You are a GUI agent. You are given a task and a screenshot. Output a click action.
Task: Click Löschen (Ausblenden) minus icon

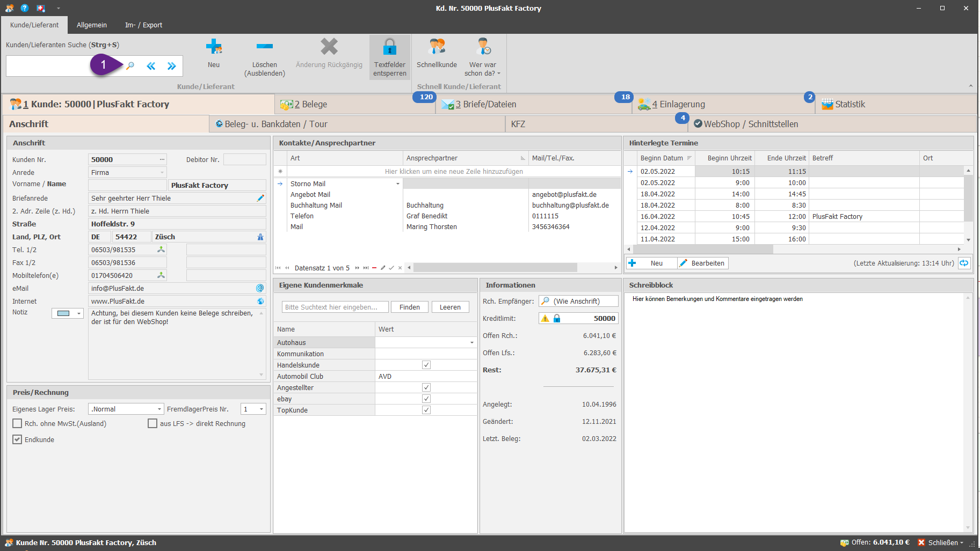265,47
